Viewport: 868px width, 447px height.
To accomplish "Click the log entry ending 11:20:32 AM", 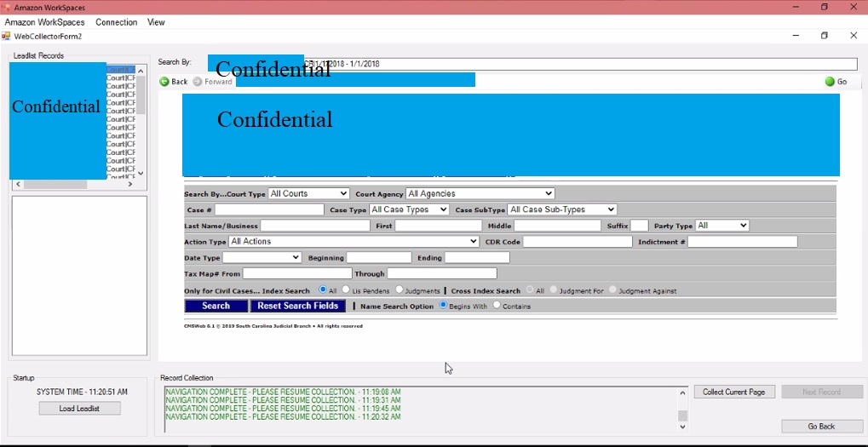I will (x=283, y=416).
